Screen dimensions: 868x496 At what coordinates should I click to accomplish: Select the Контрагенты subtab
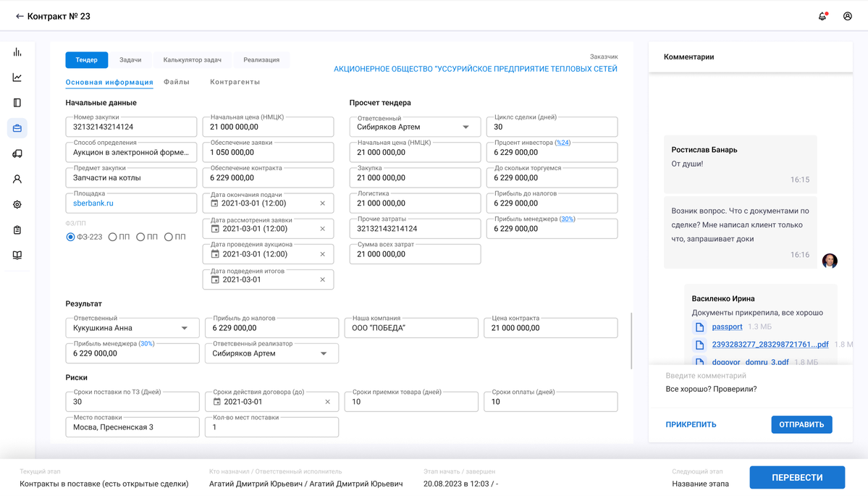coord(235,82)
